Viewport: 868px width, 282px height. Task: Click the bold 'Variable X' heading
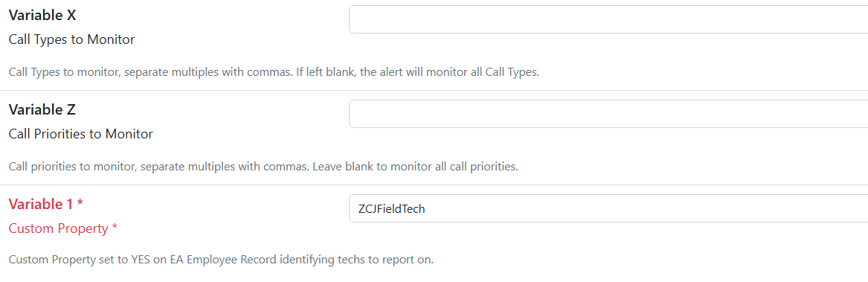click(x=42, y=16)
